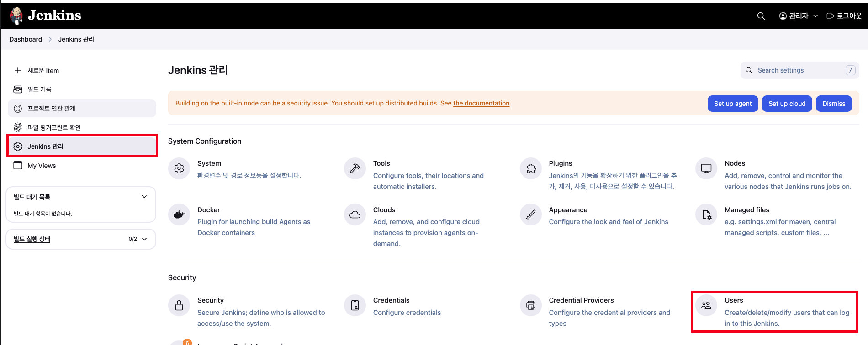Open the Appearance settings title
This screenshot has height=345, width=868.
(x=568, y=210)
